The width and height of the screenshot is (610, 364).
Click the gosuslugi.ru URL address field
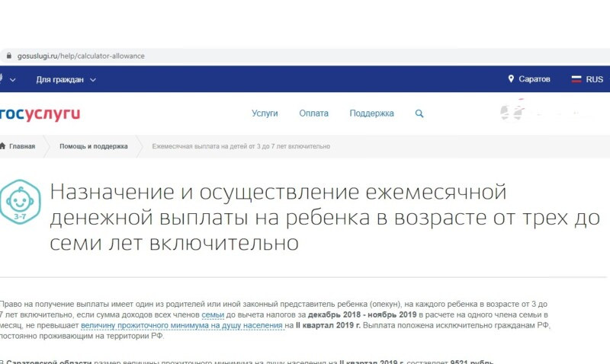coord(81,56)
